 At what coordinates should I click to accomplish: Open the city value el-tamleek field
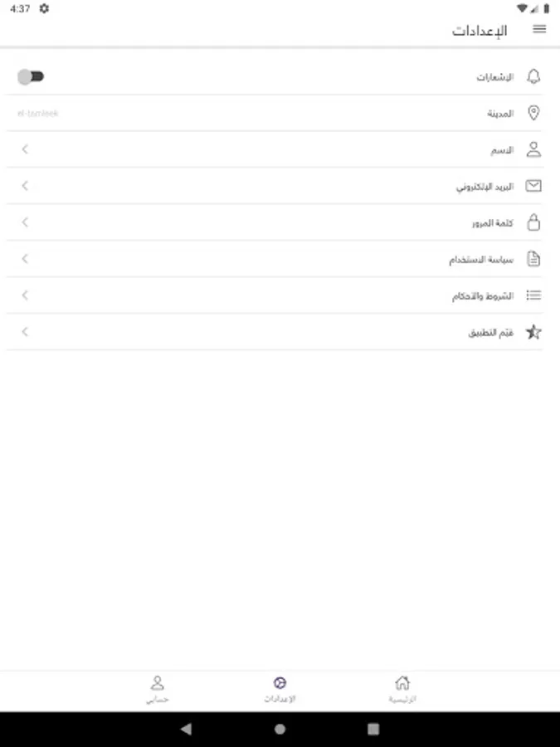38,114
